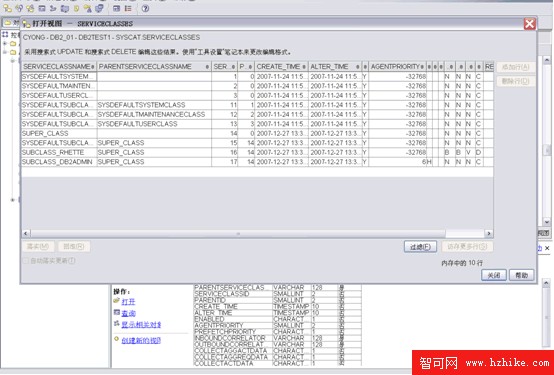Open the 打开 link under 操作
The image size is (554, 375).
click(x=128, y=301)
